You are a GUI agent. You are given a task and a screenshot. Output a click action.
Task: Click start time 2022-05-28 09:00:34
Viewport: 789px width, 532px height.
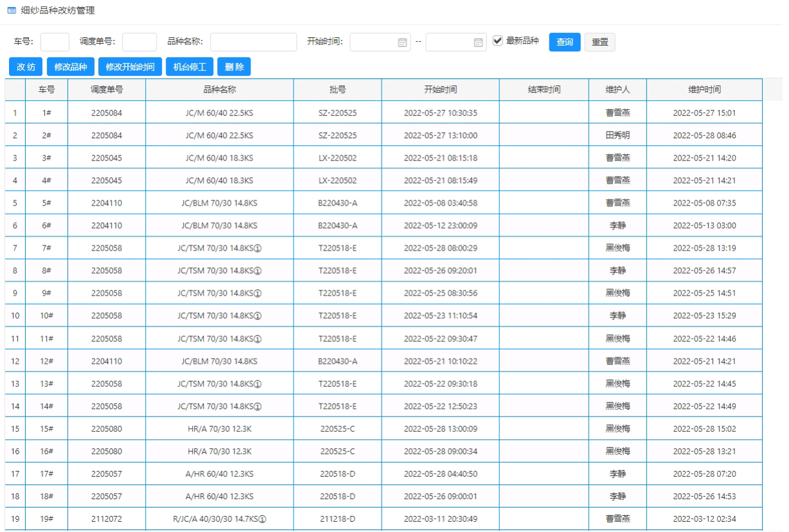click(x=440, y=451)
